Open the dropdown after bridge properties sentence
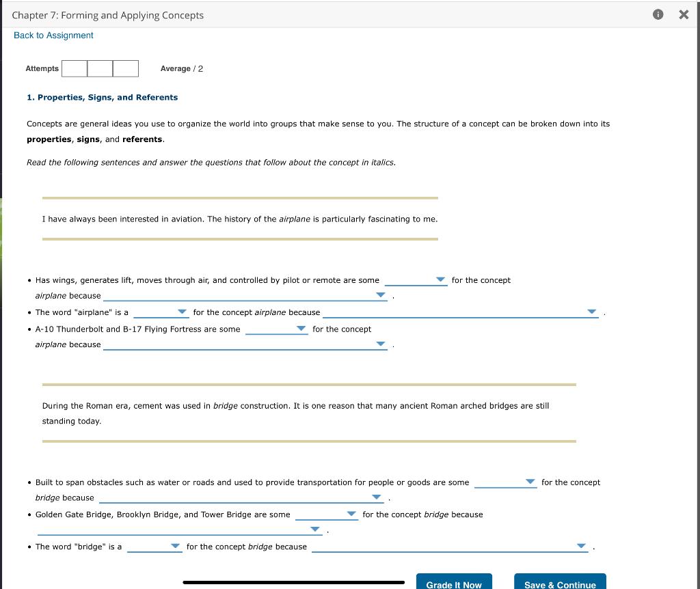 click(530, 482)
